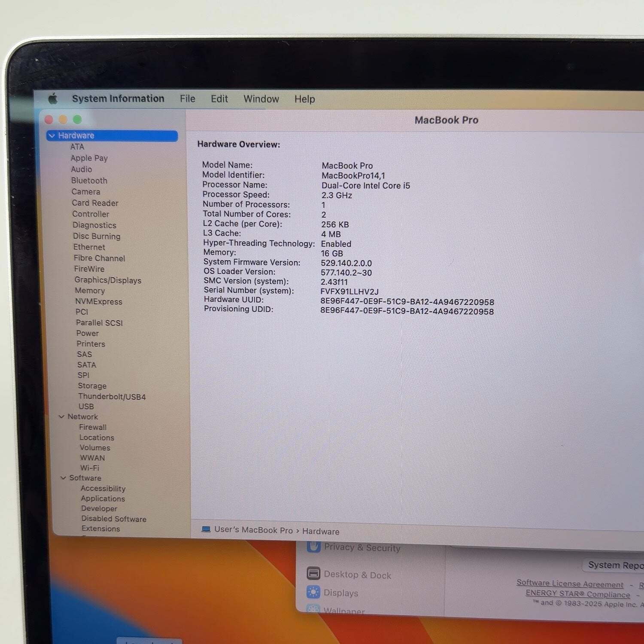Open the Edit menu
This screenshot has height=644, width=644.
(x=219, y=99)
